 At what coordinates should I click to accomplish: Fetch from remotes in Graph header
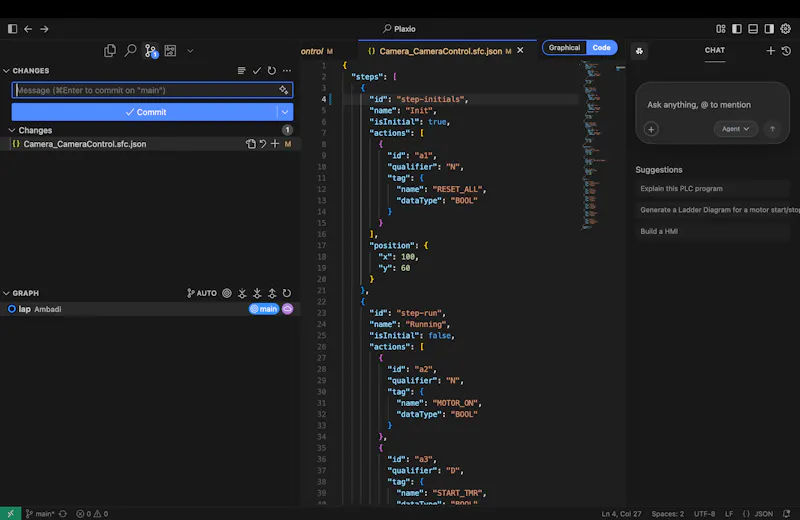242,293
